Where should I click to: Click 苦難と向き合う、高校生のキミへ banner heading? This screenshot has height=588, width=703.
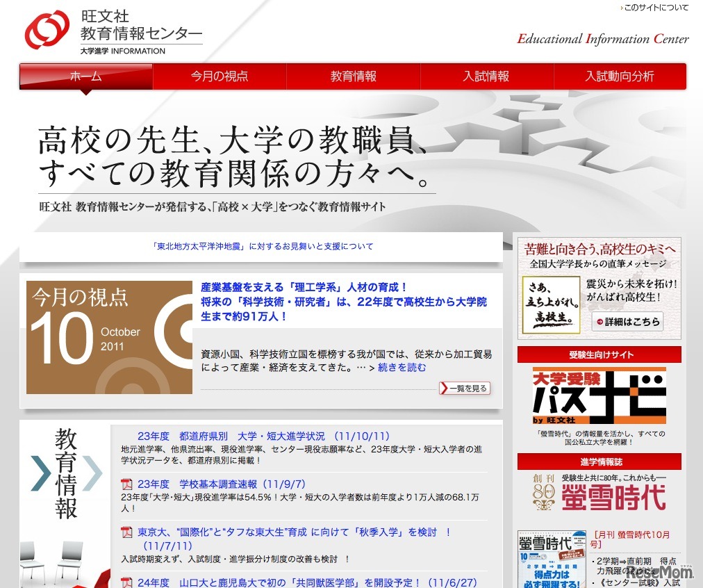point(599,249)
